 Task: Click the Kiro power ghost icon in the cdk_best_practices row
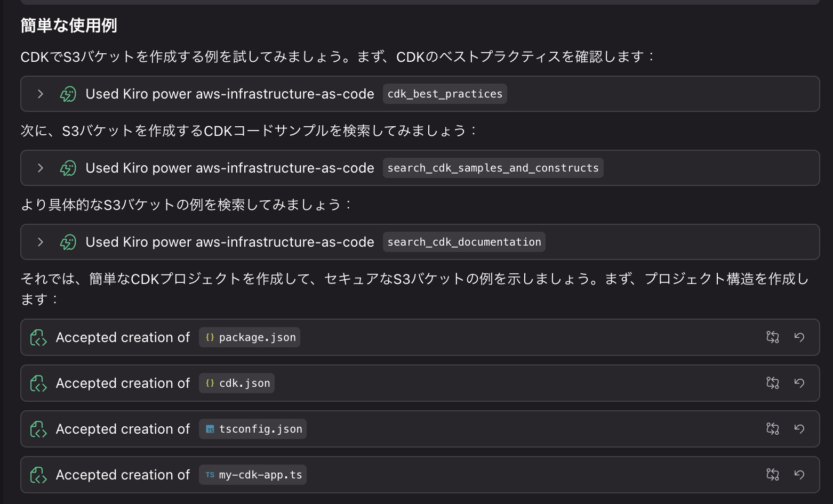67,94
